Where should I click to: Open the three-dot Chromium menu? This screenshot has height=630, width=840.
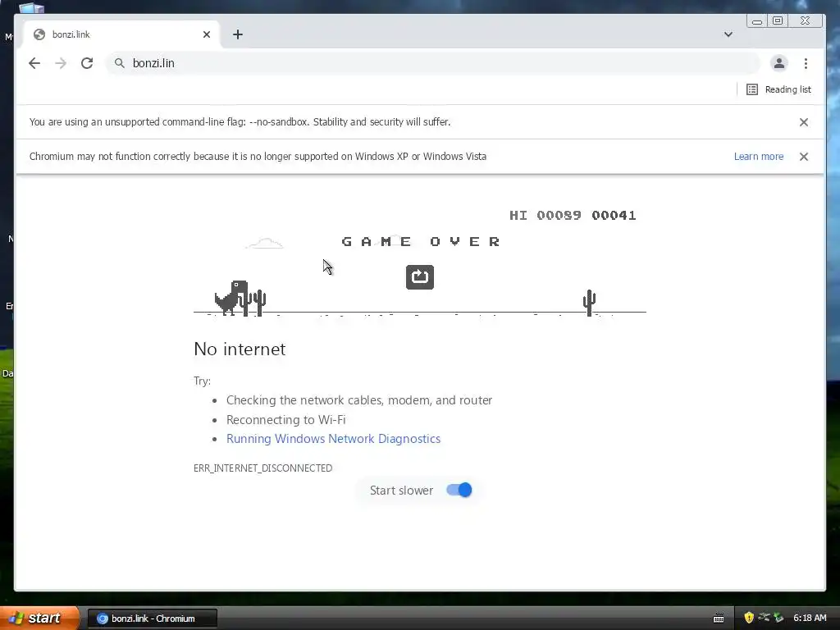806,63
